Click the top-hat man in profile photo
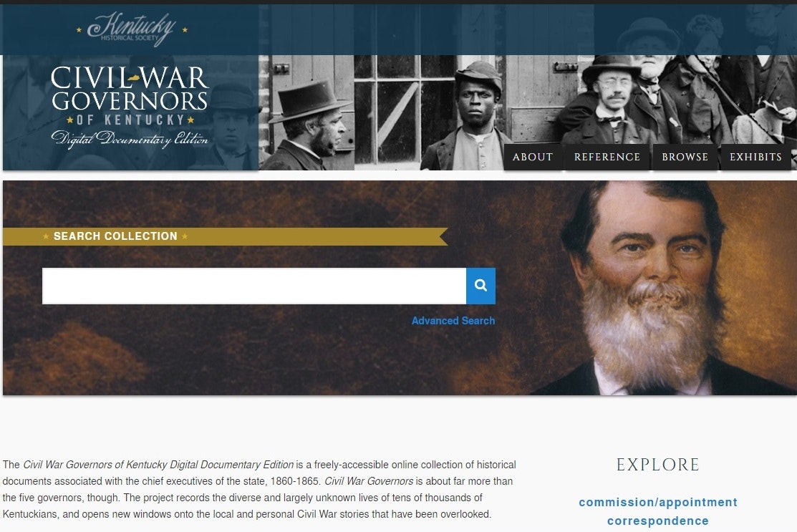Image resolution: width=797 pixels, height=532 pixels. pos(307,123)
